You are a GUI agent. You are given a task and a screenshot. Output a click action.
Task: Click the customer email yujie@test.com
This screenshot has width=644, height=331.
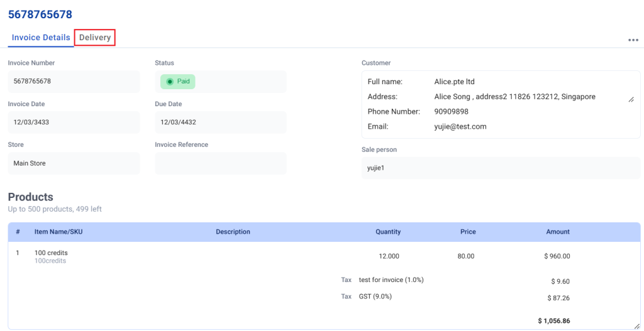[x=460, y=126]
